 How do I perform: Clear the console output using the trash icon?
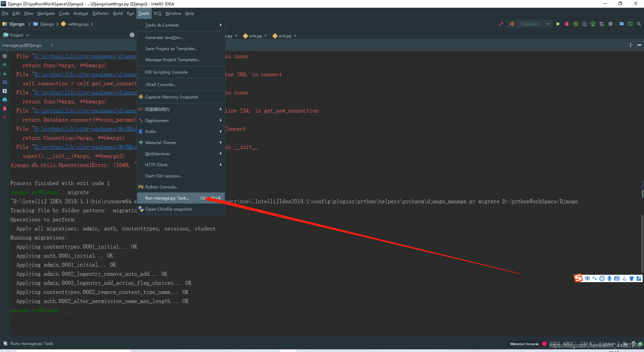coord(5,108)
